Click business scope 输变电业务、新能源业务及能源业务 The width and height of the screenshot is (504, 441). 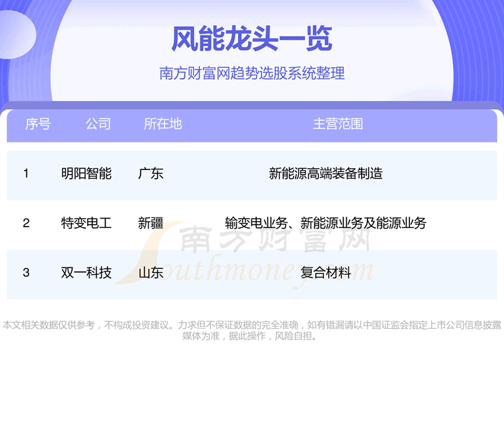click(326, 223)
